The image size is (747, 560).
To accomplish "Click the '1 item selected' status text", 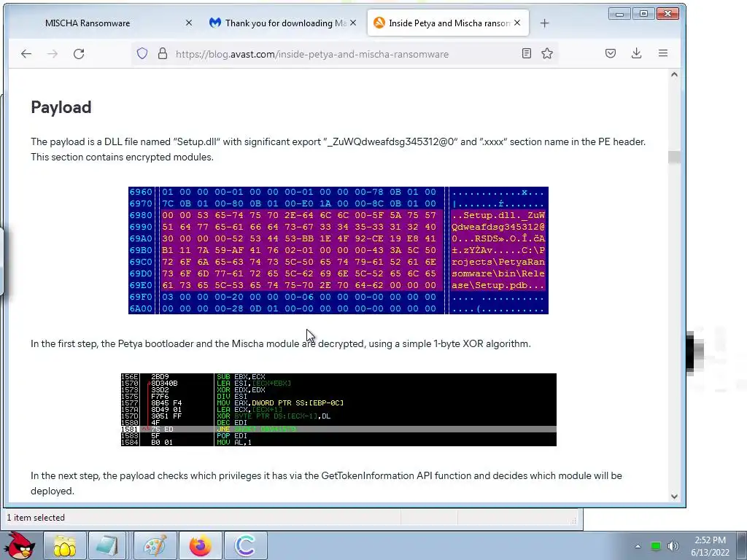I will (36, 518).
